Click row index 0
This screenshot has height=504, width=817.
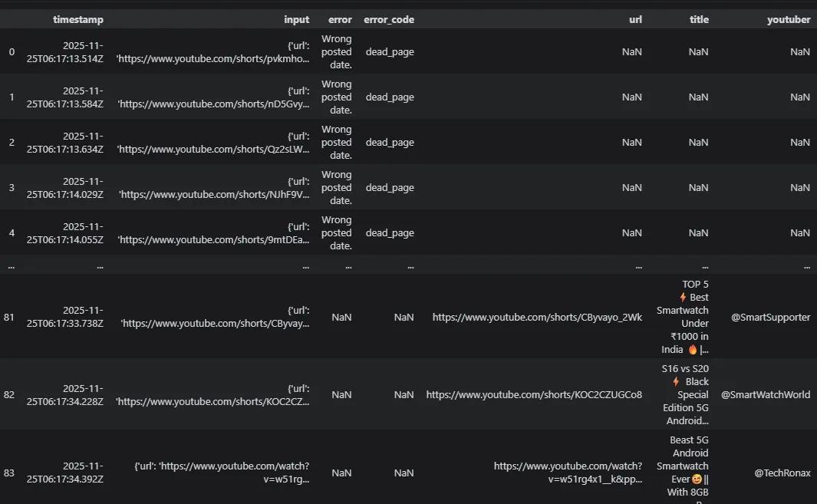(11, 52)
